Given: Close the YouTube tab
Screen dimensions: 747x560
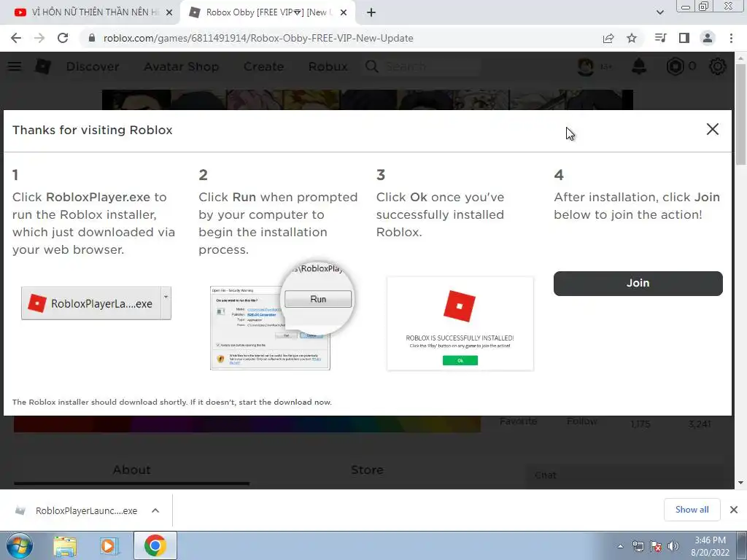Looking at the screenshot, I should pos(169,13).
